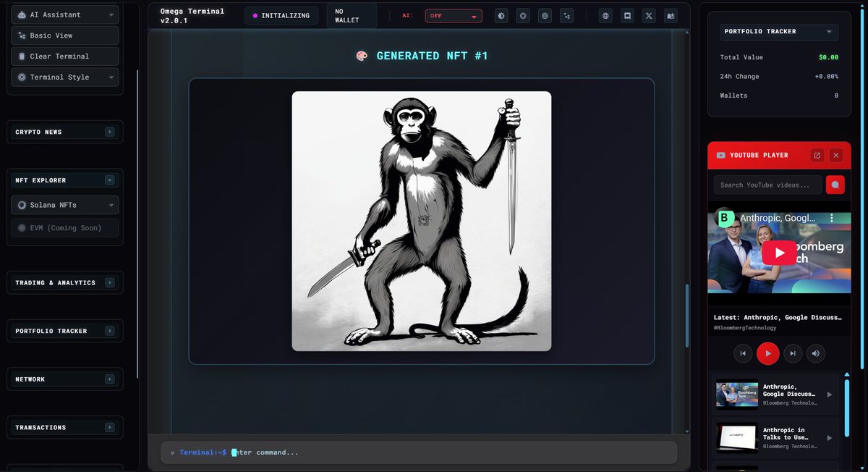The image size is (868, 472).
Task: Click the red YouTube search button
Action: pos(835,185)
